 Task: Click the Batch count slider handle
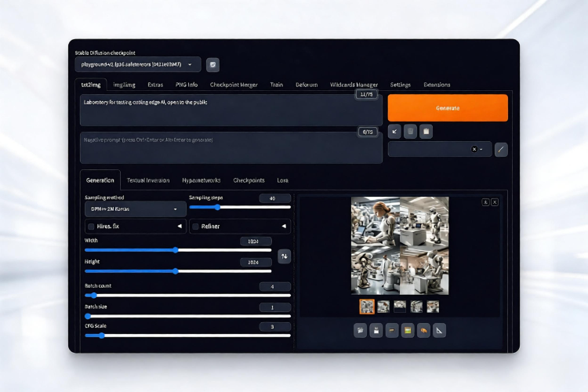coord(94,296)
